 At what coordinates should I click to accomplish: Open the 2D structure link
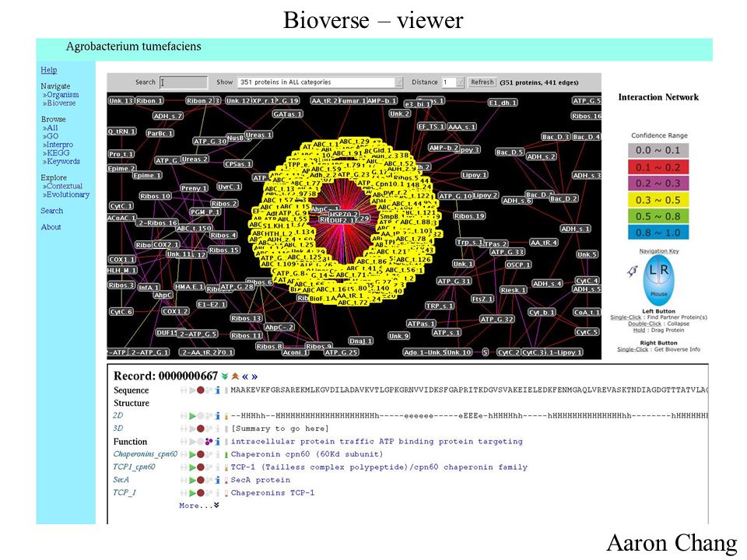tap(117, 415)
